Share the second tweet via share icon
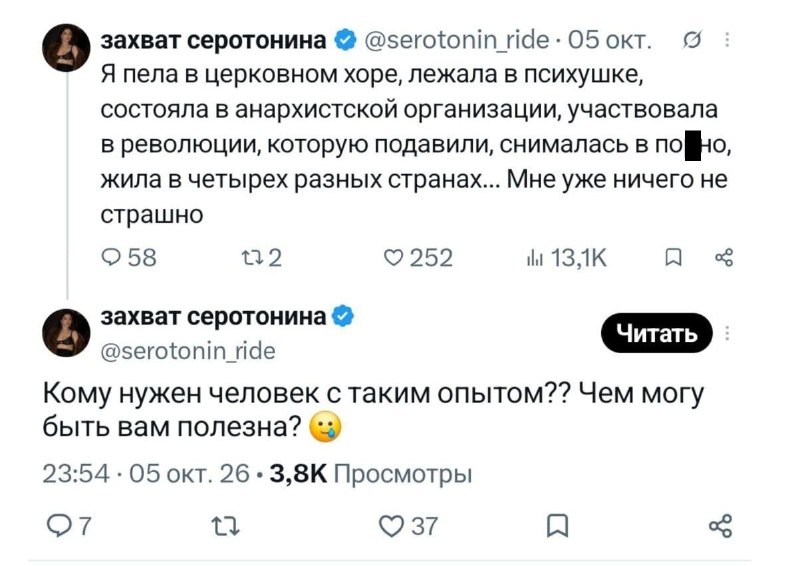Viewport: 800px width, 566px height. point(720,526)
